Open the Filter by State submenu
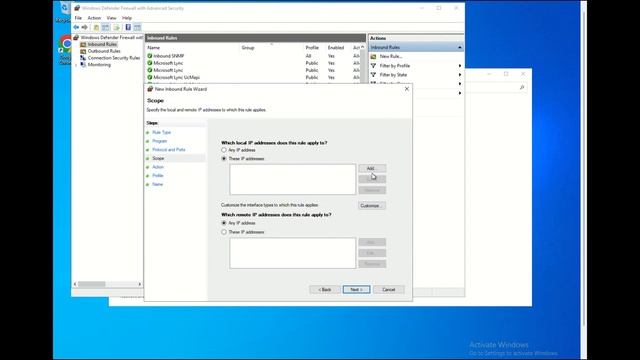 coord(416,75)
